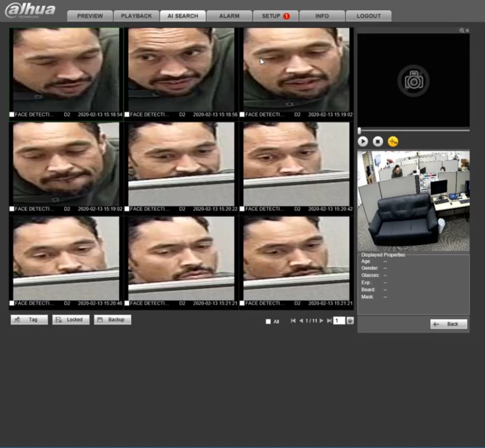Viewport: 485px width, 448px height.
Task: Jump to the last results page
Action: [329, 321]
